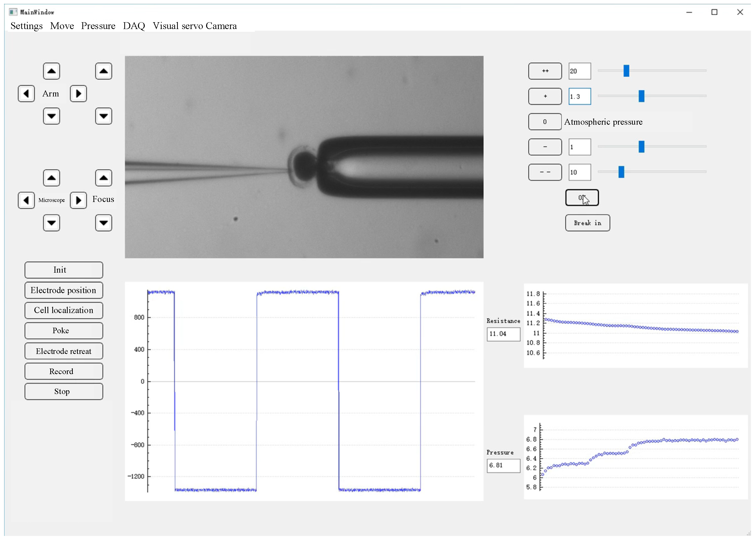Click the Microscope right arrow control
Screen dimensions: 756x542
(x=79, y=200)
